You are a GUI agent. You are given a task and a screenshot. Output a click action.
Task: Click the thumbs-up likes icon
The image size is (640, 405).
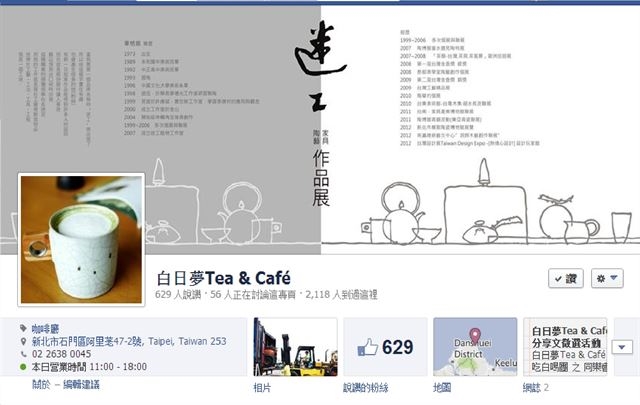click(367, 348)
